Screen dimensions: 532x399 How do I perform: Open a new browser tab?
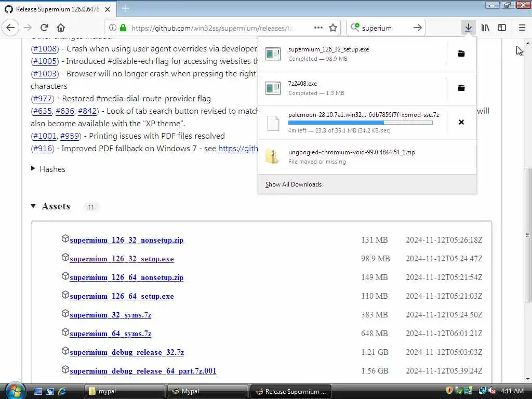[125, 8]
